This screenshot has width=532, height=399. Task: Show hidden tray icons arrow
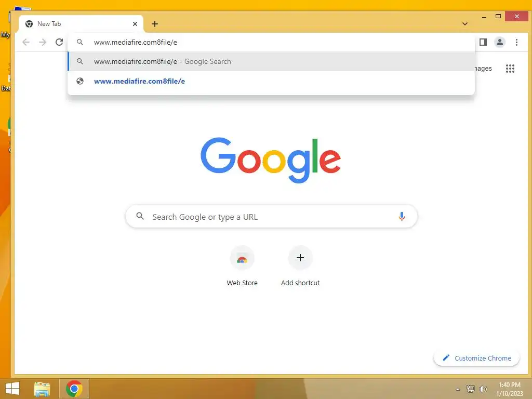click(x=458, y=389)
